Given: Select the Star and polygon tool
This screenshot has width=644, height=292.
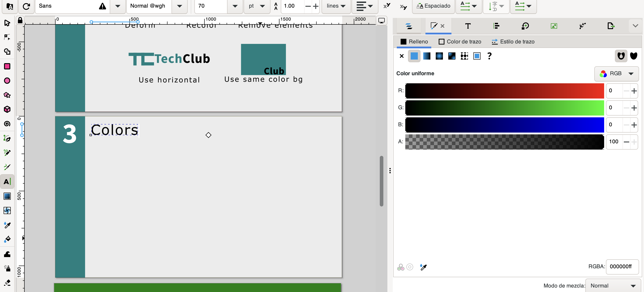Looking at the screenshot, I should (7, 95).
